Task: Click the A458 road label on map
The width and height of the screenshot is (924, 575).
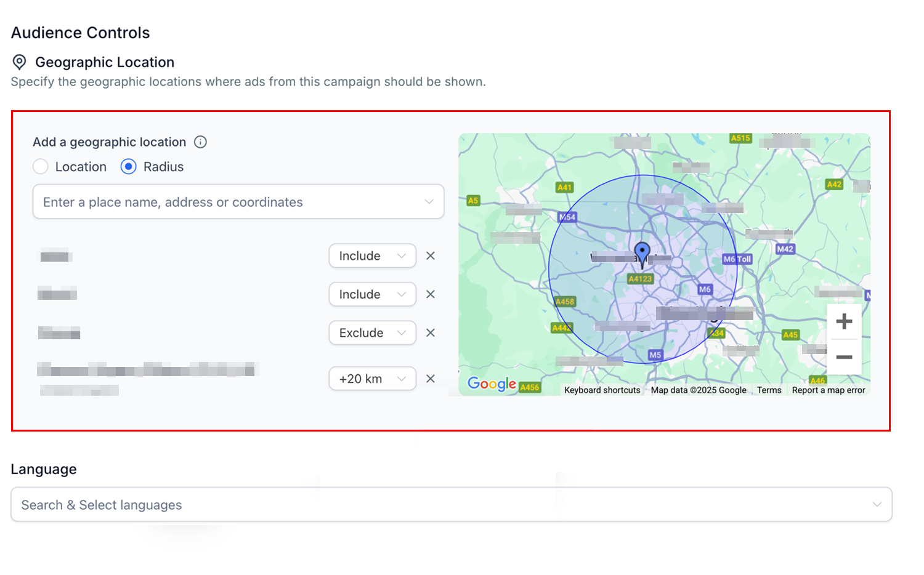Action: point(565,302)
